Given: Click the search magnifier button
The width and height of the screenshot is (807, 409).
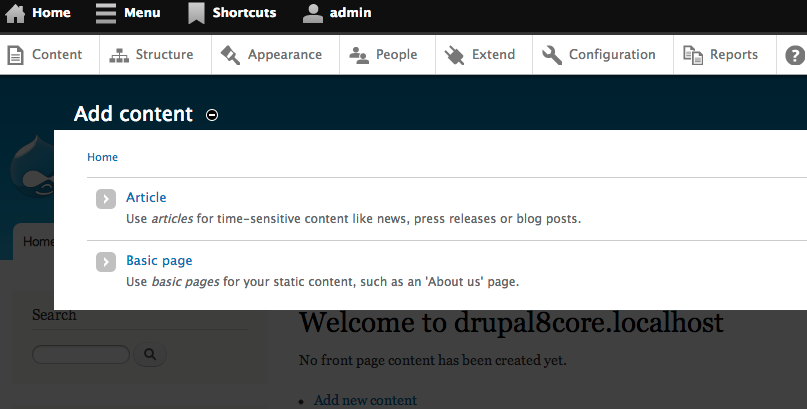Looking at the screenshot, I should point(150,354).
